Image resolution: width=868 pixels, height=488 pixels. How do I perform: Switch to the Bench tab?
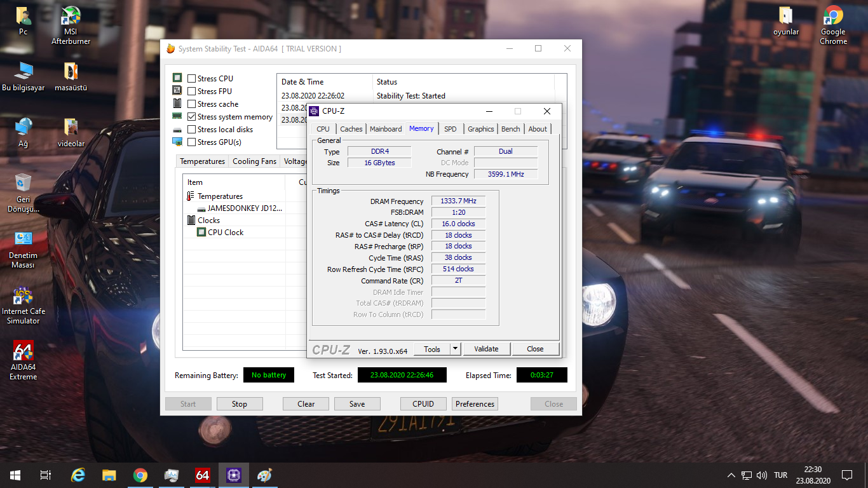pos(510,129)
